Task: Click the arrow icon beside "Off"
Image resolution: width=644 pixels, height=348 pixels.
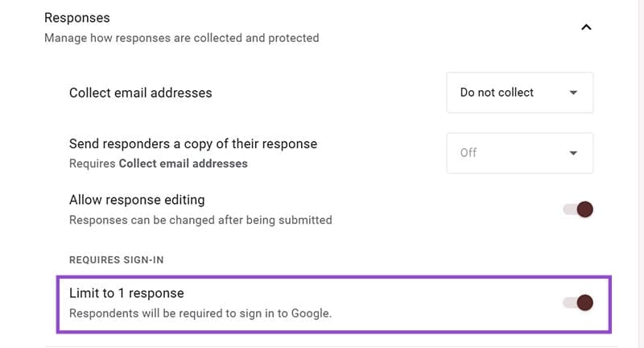Action: point(573,153)
